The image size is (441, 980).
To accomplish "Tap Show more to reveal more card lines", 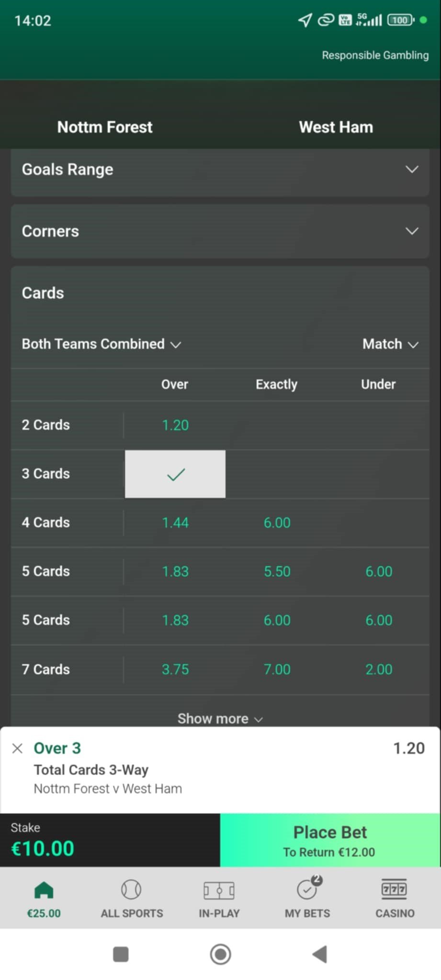I will point(220,719).
